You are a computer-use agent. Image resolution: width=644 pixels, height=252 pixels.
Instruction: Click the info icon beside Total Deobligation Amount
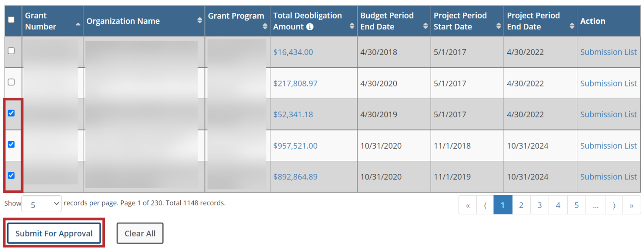pyautogui.click(x=310, y=27)
